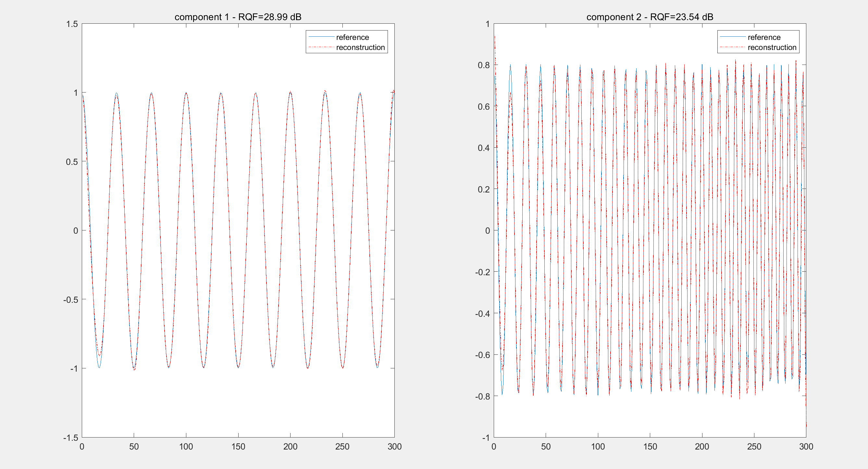The image size is (868, 469).
Task: Click y-axis label -1.5 on component 1 plot
Action: point(70,438)
